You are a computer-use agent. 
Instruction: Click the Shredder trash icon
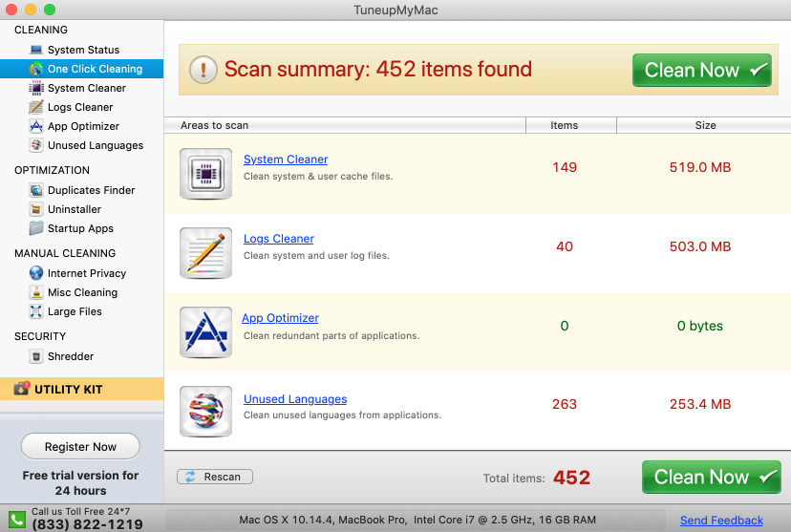(x=35, y=356)
